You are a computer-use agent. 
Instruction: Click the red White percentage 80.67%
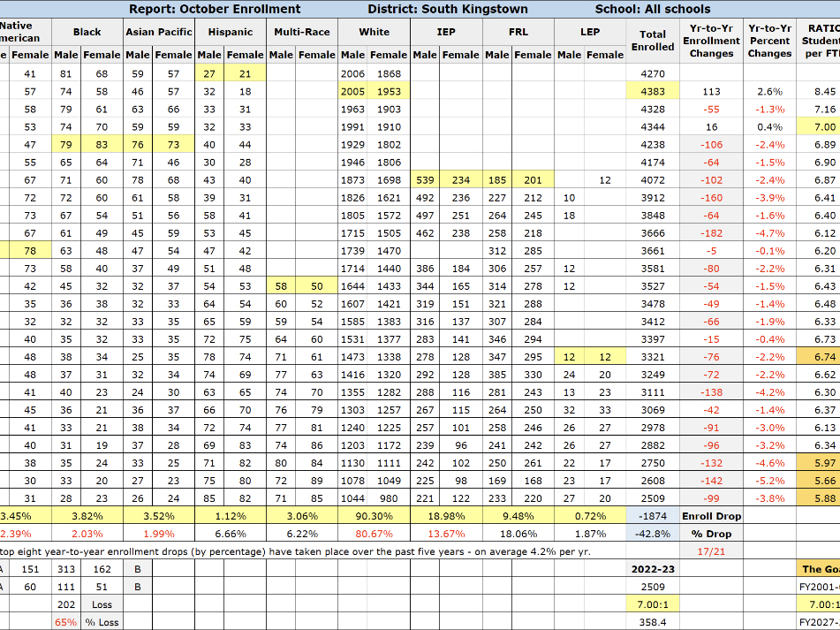point(374,534)
